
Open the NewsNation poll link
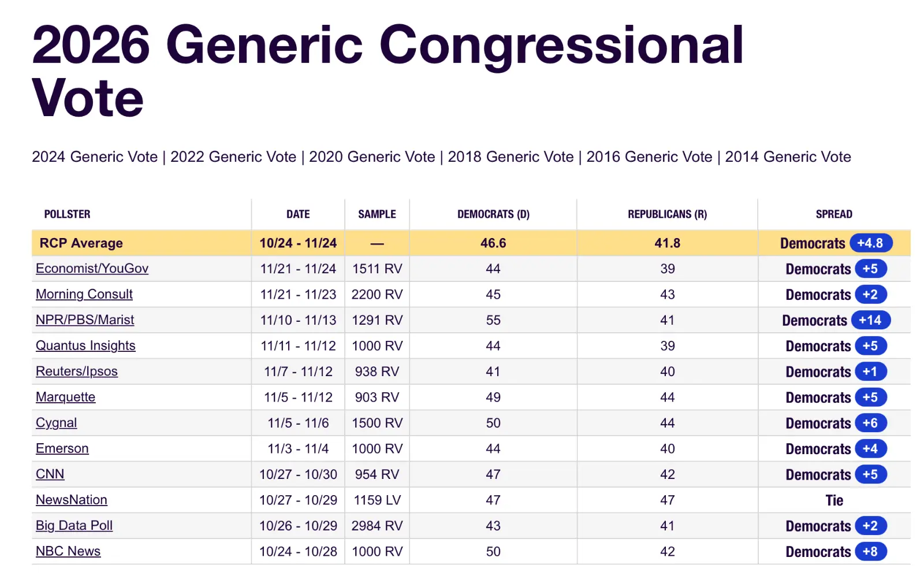click(x=72, y=500)
